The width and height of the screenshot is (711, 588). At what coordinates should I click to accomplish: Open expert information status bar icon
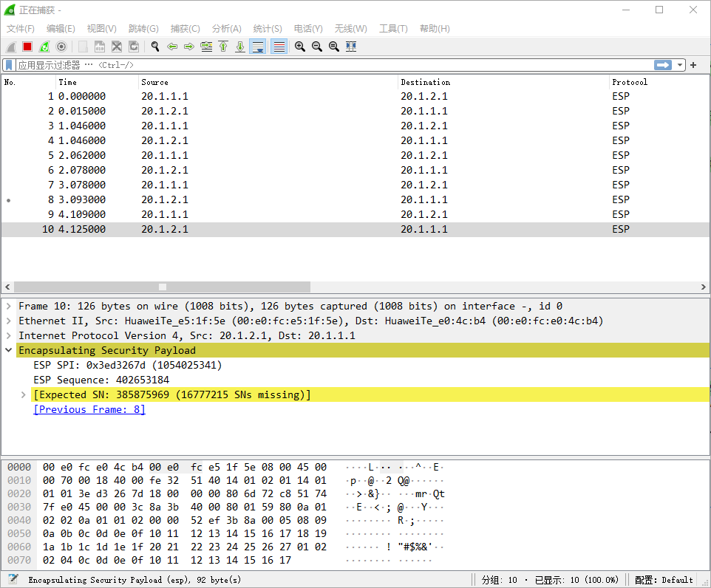[13, 579]
